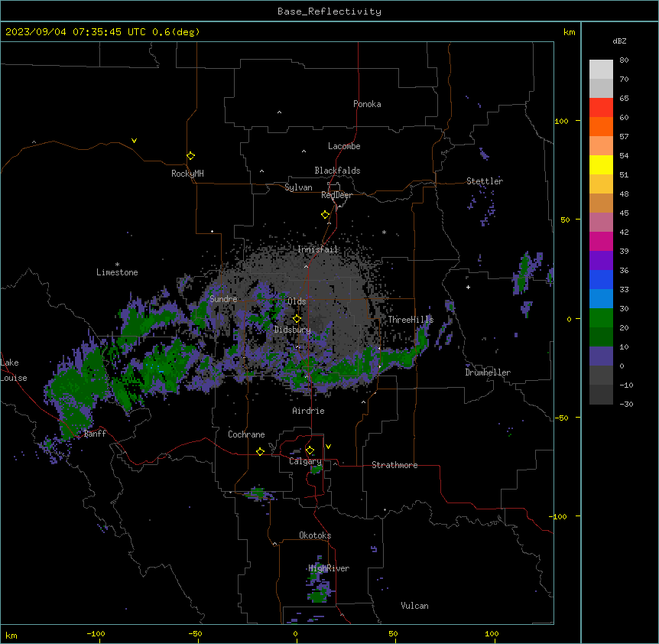Click the Strathmore label
The width and height of the screenshot is (659, 644).
click(394, 465)
